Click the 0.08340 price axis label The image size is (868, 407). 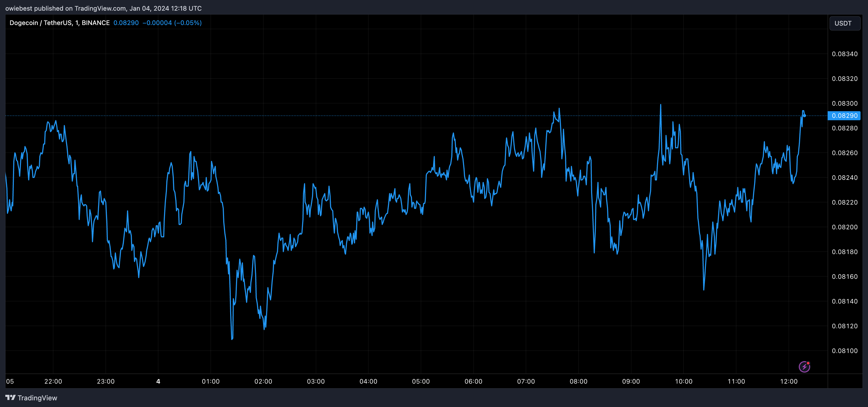(x=845, y=54)
